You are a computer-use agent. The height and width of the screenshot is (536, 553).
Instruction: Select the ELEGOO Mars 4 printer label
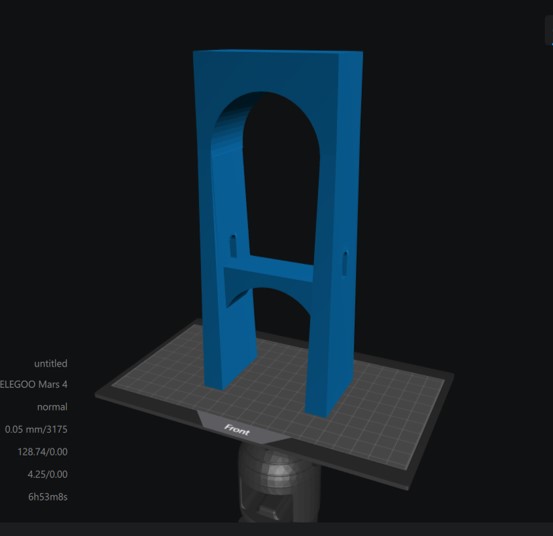pyautogui.click(x=34, y=384)
